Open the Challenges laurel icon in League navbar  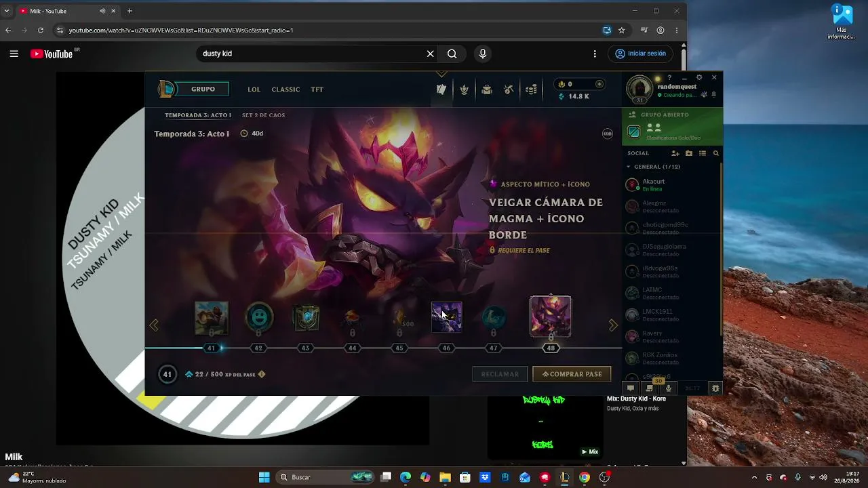coord(464,89)
